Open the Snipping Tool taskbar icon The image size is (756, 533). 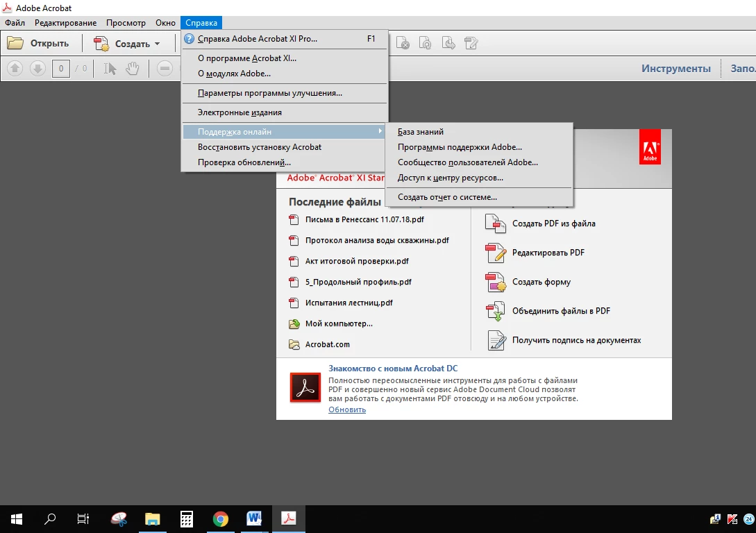click(x=119, y=519)
